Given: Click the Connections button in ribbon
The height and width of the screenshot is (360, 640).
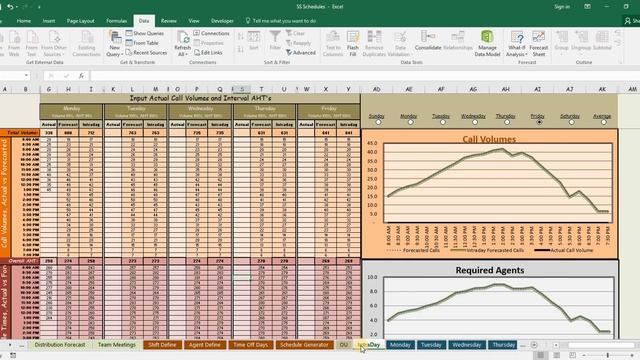Looking at the screenshot, I should [x=211, y=33].
